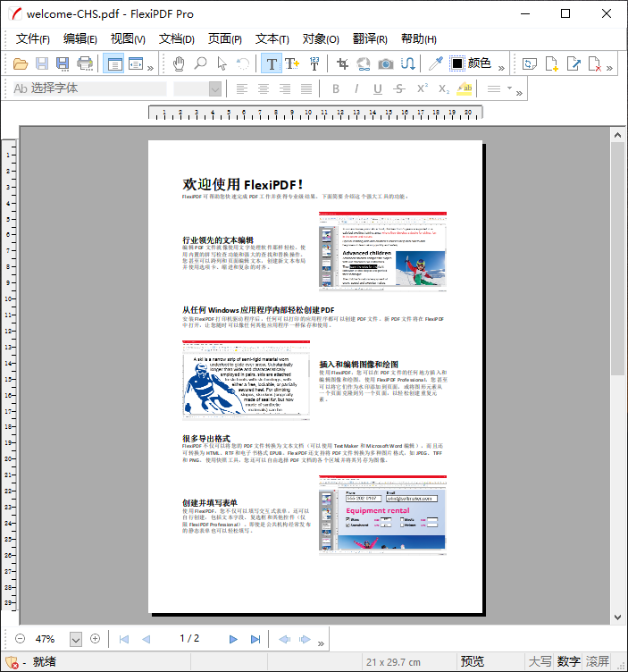Toggle the fit page view icon
This screenshot has width=628, height=672.
tap(113, 63)
